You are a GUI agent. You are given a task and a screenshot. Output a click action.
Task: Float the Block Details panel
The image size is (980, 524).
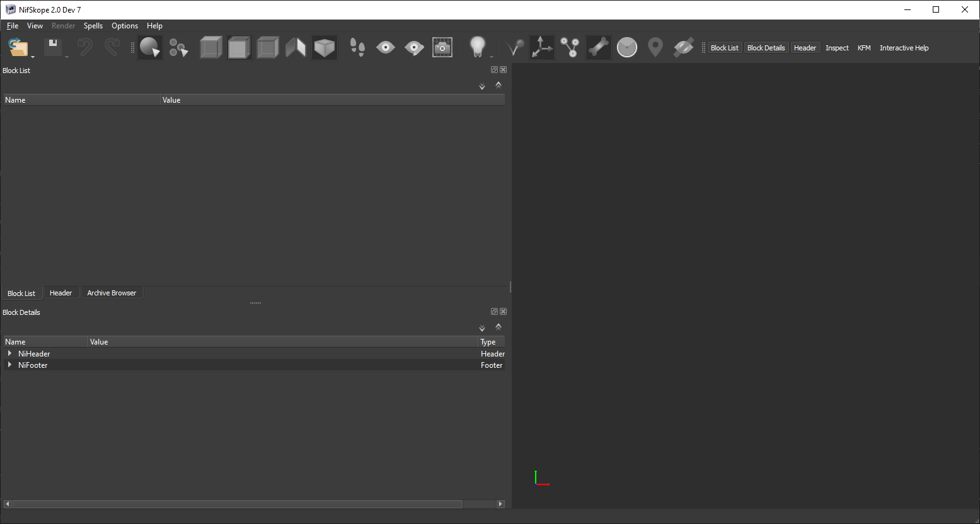coord(494,312)
